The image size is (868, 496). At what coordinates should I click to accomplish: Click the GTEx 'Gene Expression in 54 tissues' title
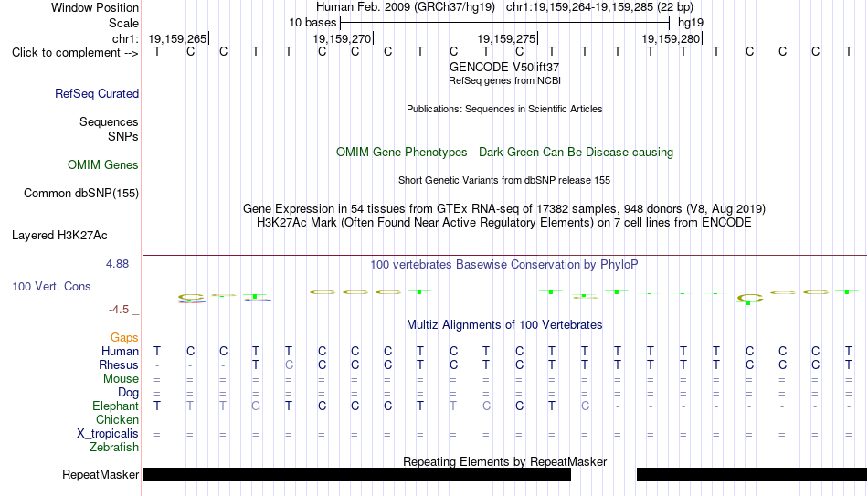504,208
